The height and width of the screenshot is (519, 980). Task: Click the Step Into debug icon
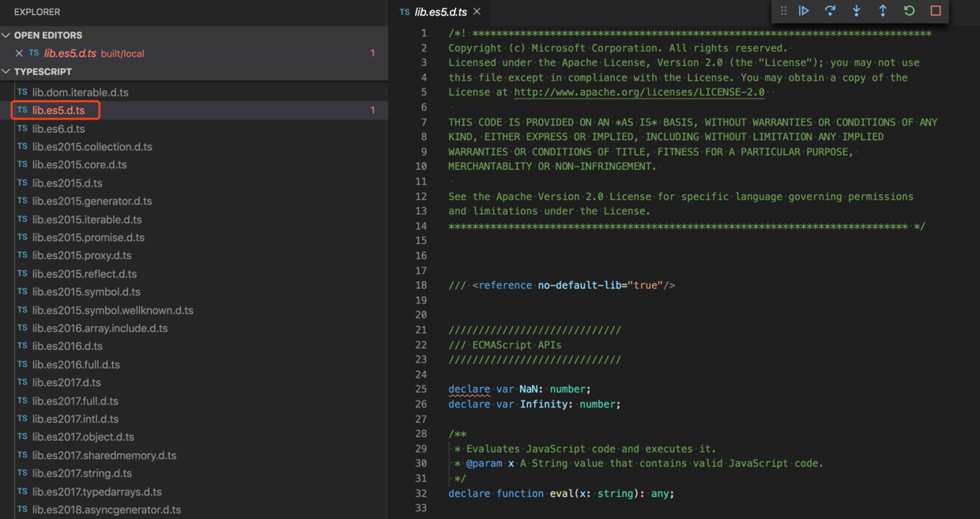[x=857, y=11]
